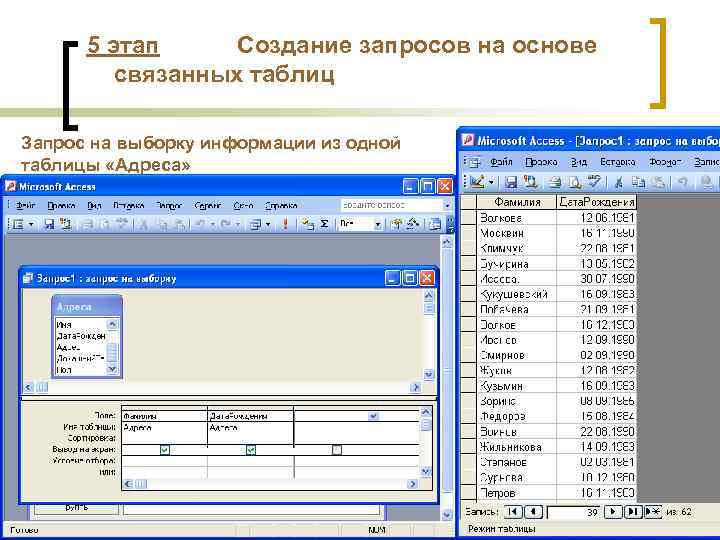Image resolution: width=720 pixels, height=540 pixels.
Task: Uncheck display checkbox for the Фамилия column
Action: (165, 450)
